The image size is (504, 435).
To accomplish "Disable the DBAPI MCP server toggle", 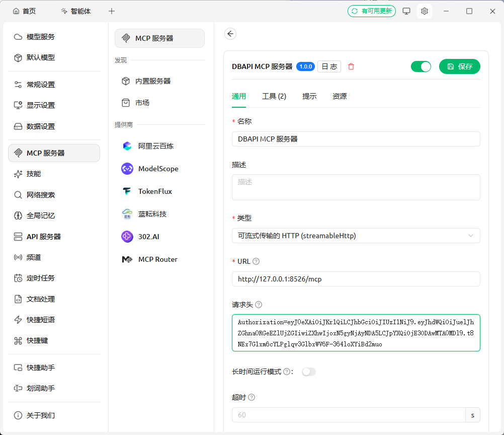I will pyautogui.click(x=421, y=66).
